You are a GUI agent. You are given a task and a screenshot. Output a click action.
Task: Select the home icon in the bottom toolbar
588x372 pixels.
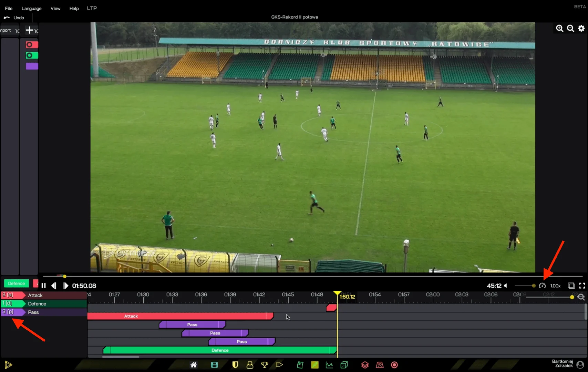coord(193,365)
